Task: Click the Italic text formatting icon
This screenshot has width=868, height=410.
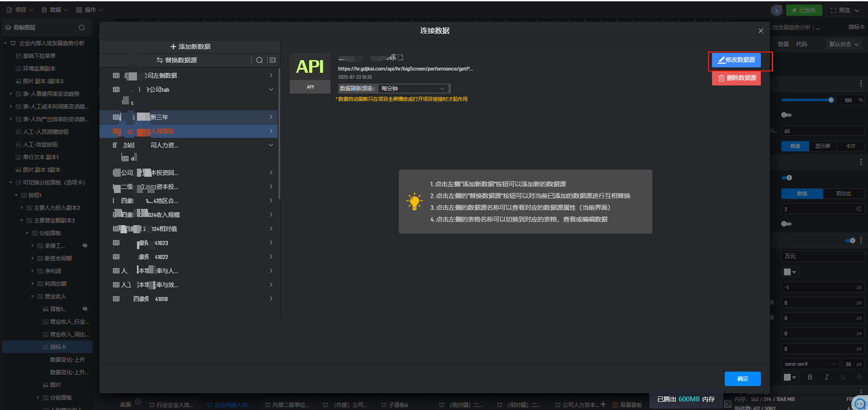Action: tap(826, 377)
